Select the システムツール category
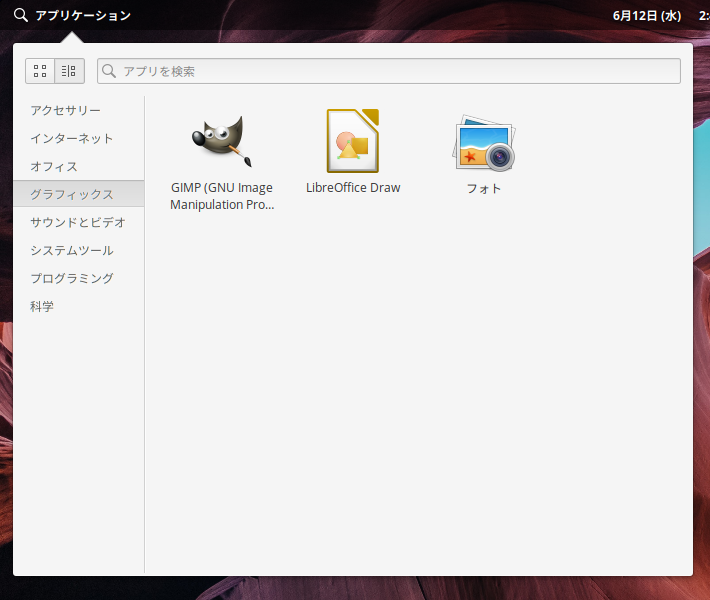The width and height of the screenshot is (710, 600). 79,250
